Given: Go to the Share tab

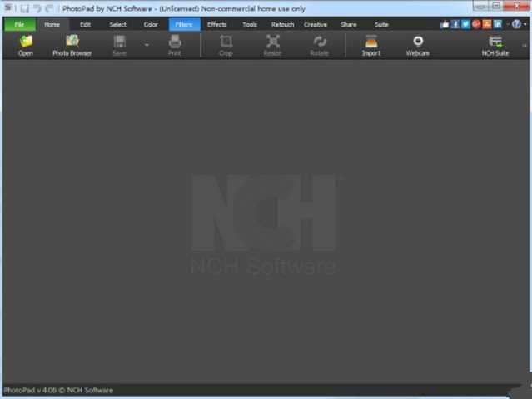Looking at the screenshot, I should point(349,24).
